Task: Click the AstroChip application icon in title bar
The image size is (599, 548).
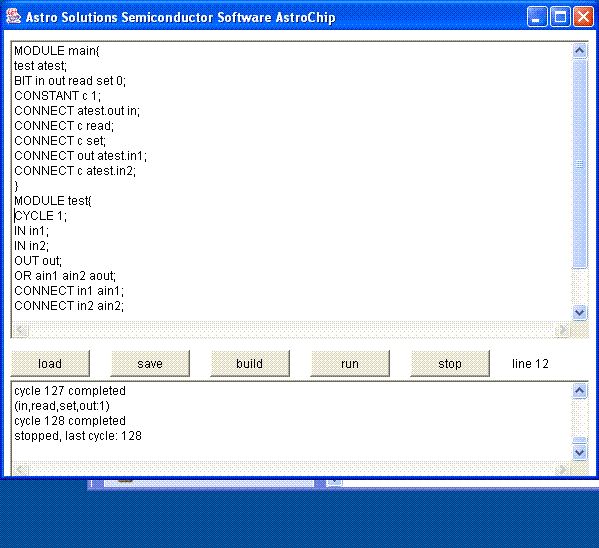Action: pyautogui.click(x=13, y=17)
